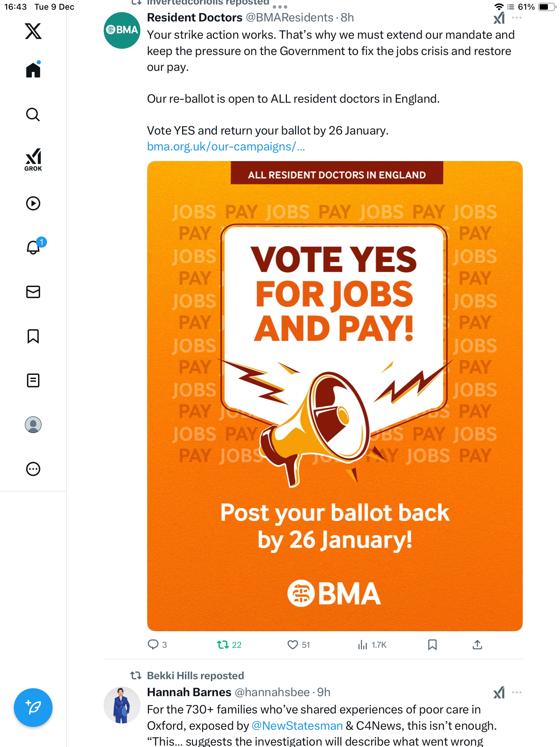Screen dimensions: 560x747
Task: Open Notifications bell
Action: (x=33, y=247)
